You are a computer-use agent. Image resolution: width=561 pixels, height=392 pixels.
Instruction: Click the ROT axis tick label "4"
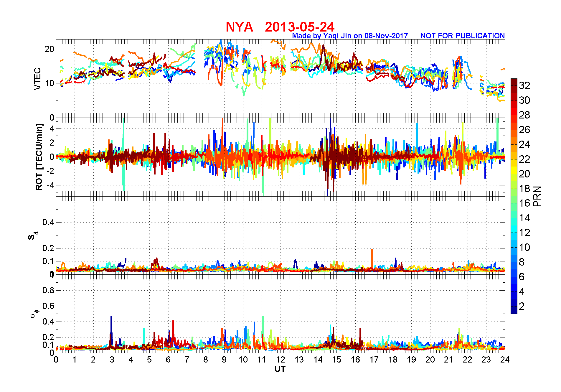(52, 129)
